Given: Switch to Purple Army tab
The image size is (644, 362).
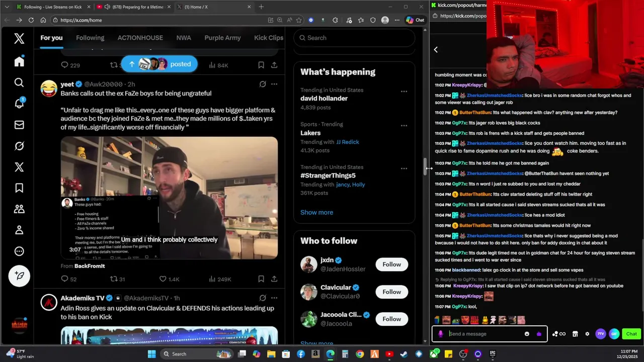Looking at the screenshot, I should 222,38.
